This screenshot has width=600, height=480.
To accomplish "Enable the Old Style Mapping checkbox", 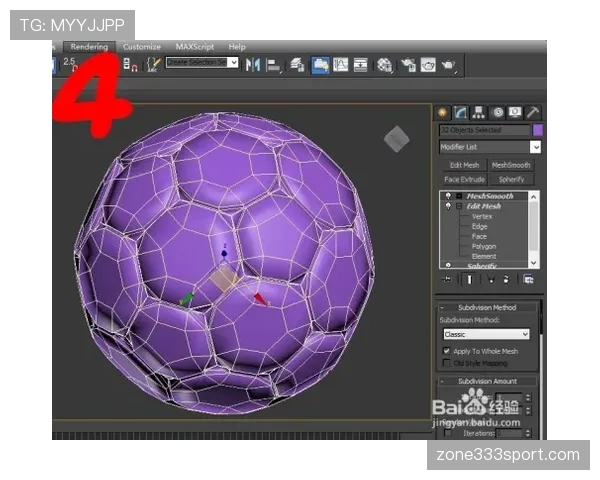I will (x=446, y=362).
